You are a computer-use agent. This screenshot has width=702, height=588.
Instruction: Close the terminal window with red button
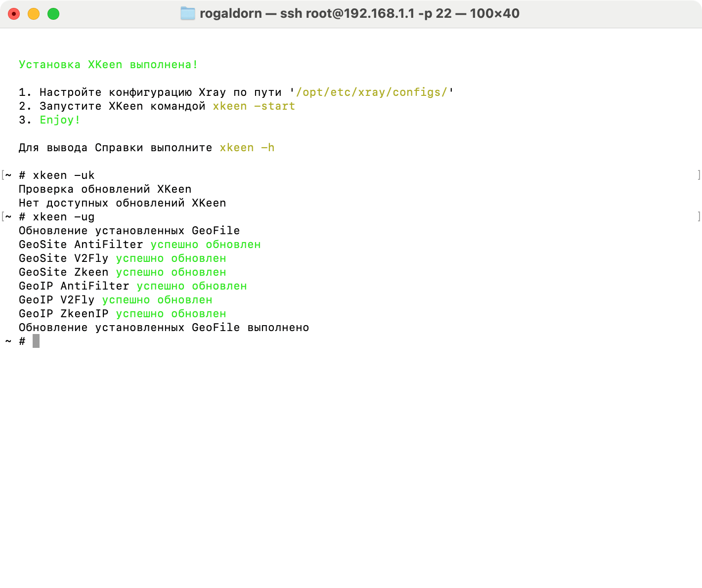click(14, 14)
